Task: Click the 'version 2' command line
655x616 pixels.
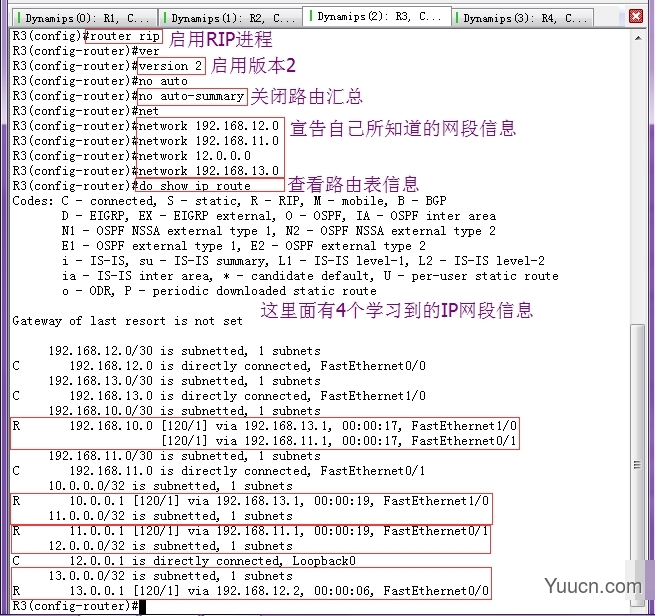Action: point(170,66)
